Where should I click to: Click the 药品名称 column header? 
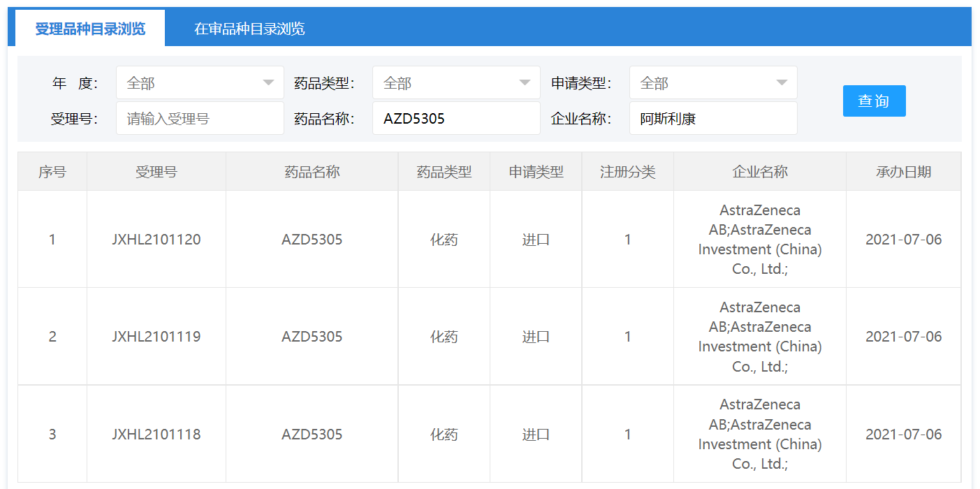coord(312,172)
